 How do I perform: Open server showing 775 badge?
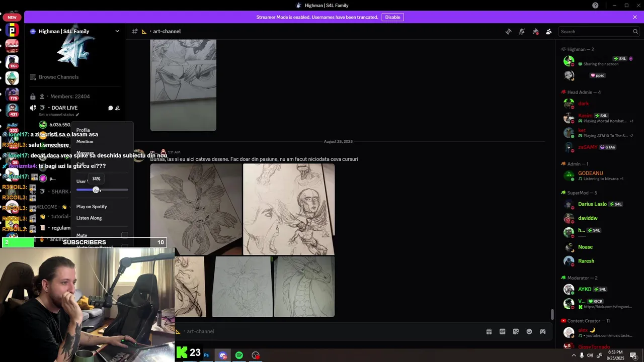(x=12, y=94)
